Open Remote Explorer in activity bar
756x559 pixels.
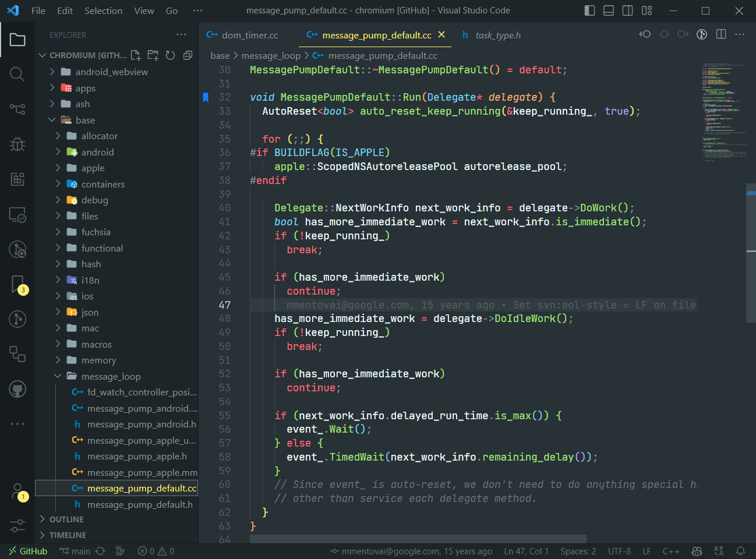(x=17, y=215)
